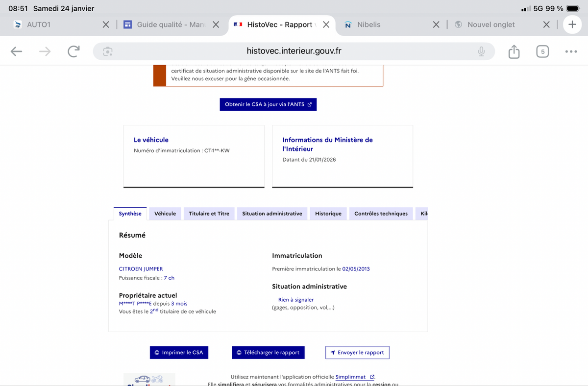Tap the histovec.interieur.gouv.fr address field

tap(294, 51)
